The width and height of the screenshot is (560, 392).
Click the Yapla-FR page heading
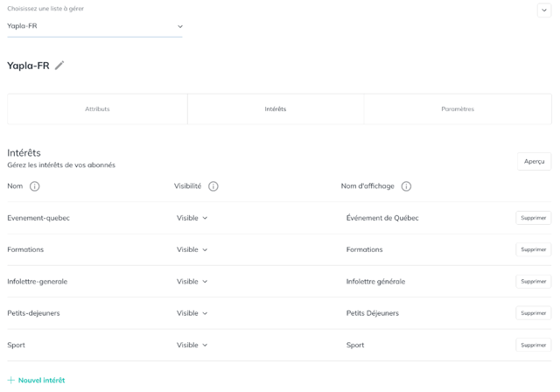tap(28, 66)
